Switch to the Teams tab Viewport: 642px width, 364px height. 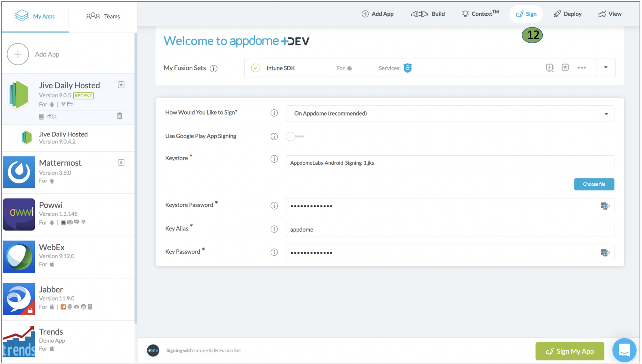point(103,16)
